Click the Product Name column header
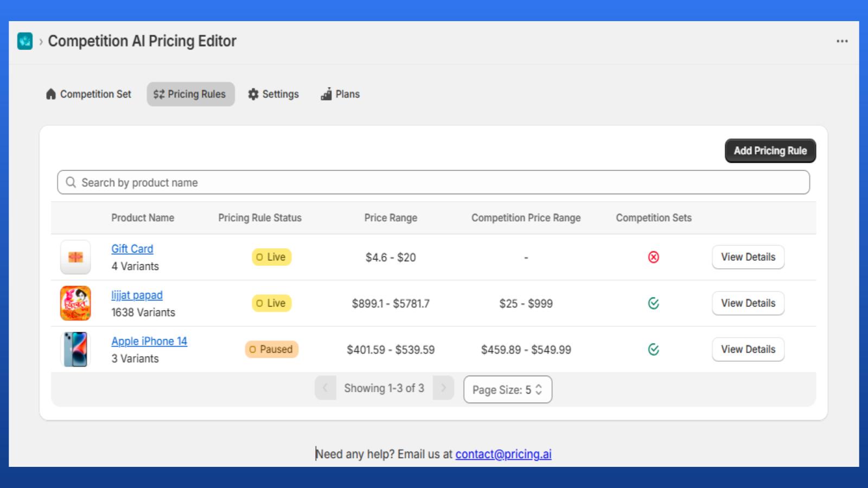The width and height of the screenshot is (868, 488). [143, 217]
